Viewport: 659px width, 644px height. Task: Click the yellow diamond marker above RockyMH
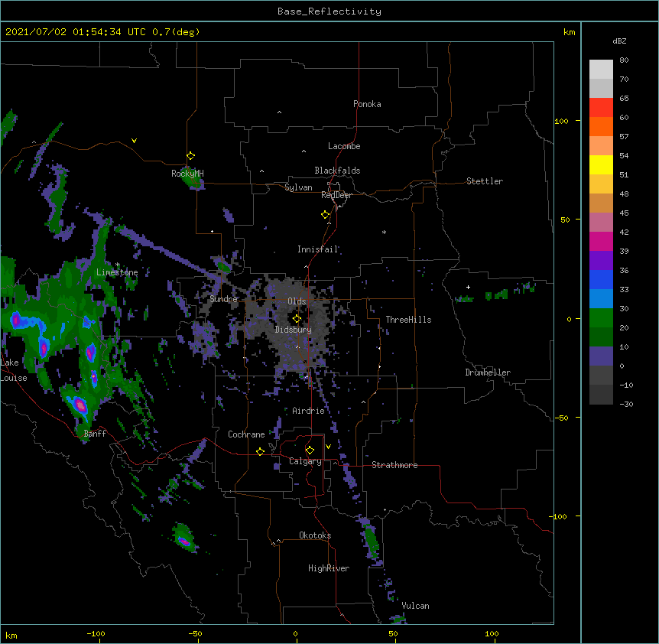(190, 156)
